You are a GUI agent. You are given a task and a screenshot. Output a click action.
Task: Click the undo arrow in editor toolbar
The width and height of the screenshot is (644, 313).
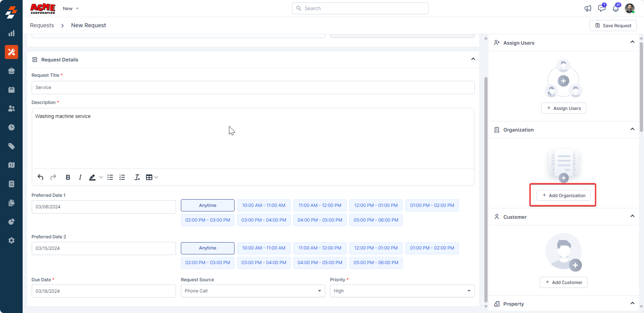(x=40, y=177)
